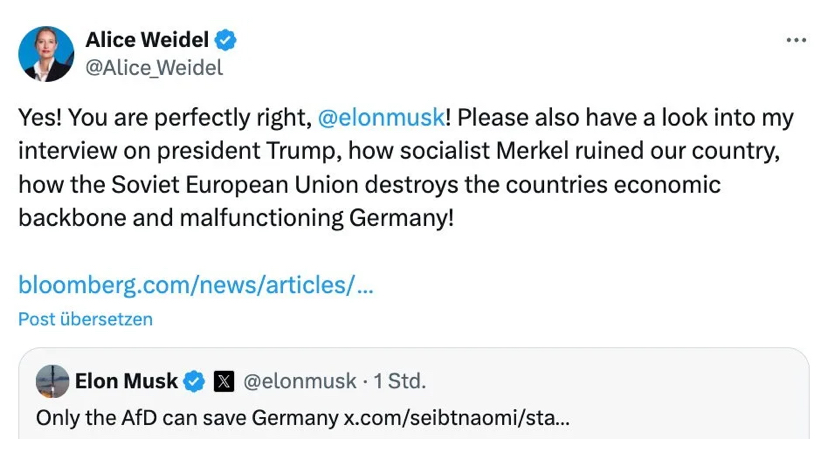Screen dimensions: 828x453
Task: Click Elon Musk's avatar in quoted post
Action: 52,381
